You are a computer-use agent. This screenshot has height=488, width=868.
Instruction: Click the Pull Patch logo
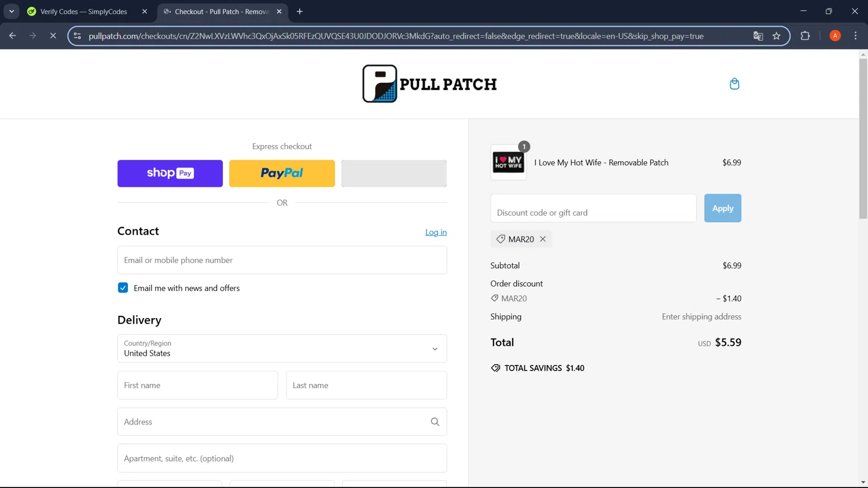[x=429, y=84]
